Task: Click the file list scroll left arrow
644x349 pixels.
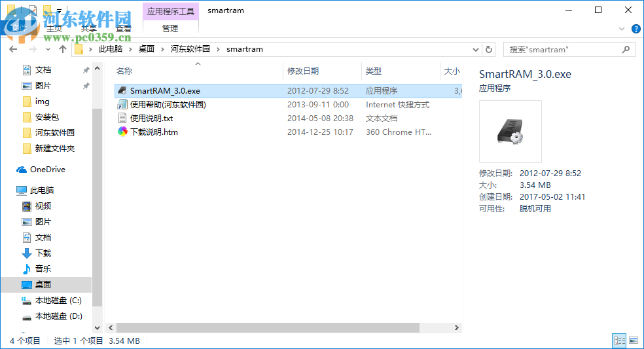Action: [x=111, y=327]
